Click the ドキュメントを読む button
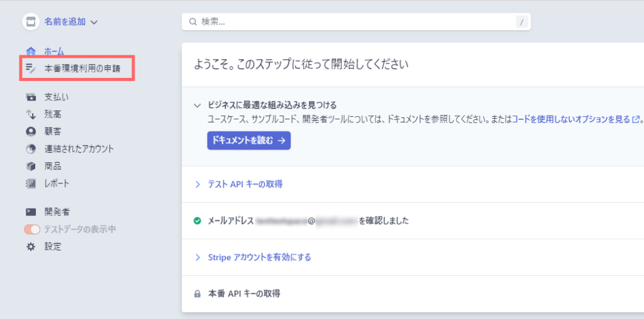The width and height of the screenshot is (644, 319). (249, 141)
